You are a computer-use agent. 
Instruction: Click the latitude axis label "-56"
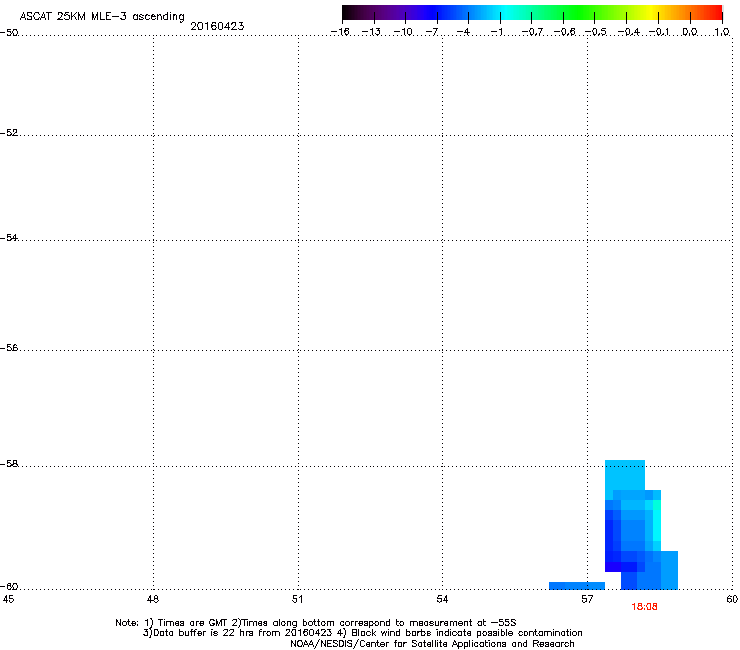(9, 347)
